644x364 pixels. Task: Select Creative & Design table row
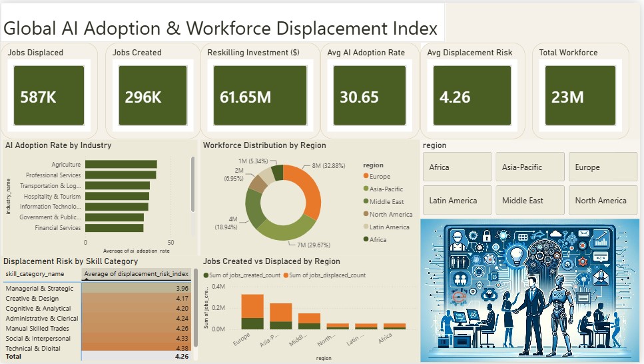click(x=97, y=298)
